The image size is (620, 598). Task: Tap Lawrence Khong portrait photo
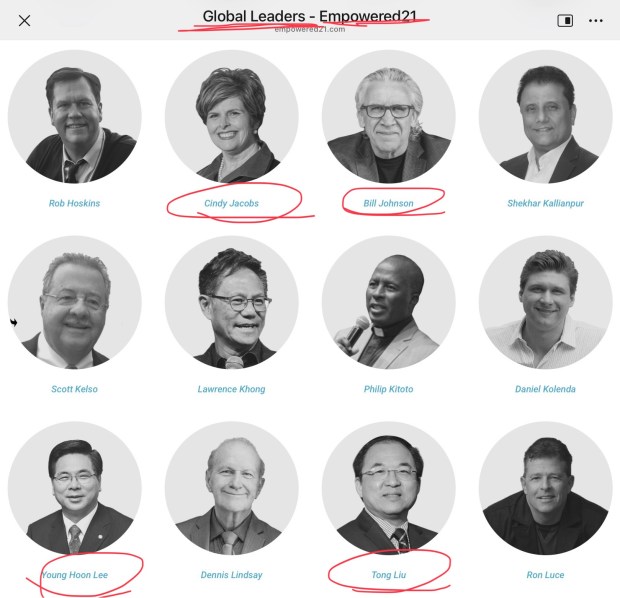(x=232, y=303)
